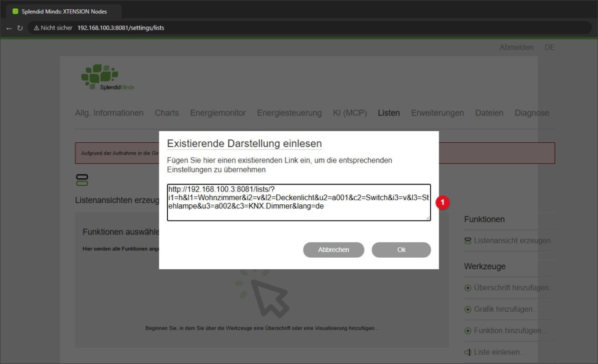The height and width of the screenshot is (364, 598).
Task: Open the Energiemonitor tab
Action: pyautogui.click(x=218, y=113)
